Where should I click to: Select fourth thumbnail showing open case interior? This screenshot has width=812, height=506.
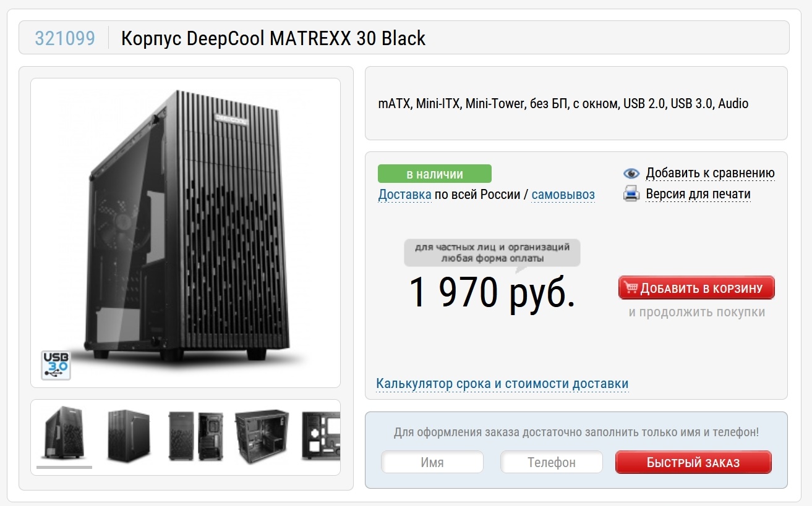click(262, 436)
